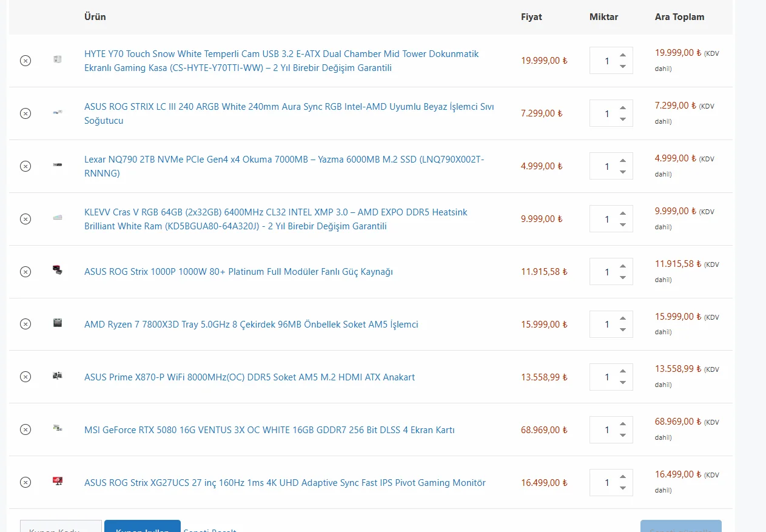766x532 pixels.
Task: Decrease quantity of MSI RTX 5080
Action: click(622, 436)
